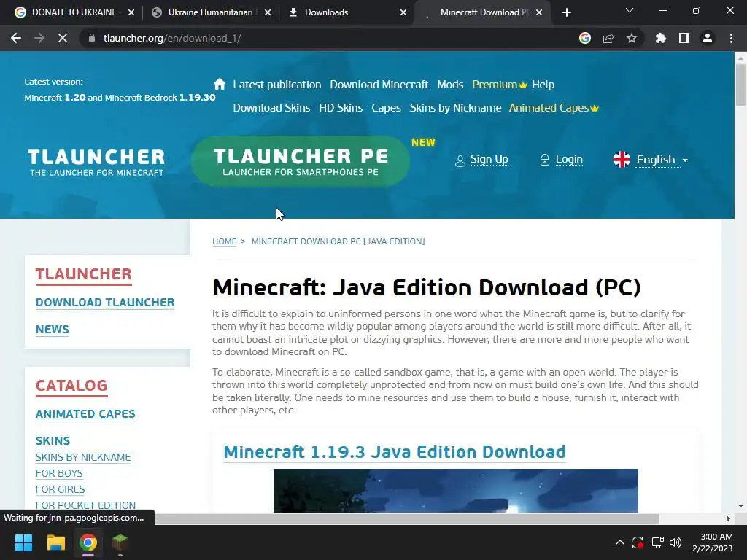
Task: Click the Login link
Action: point(569,159)
